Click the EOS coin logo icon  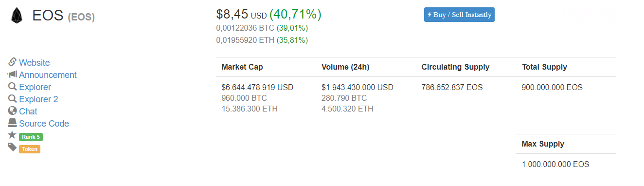[x=17, y=16]
